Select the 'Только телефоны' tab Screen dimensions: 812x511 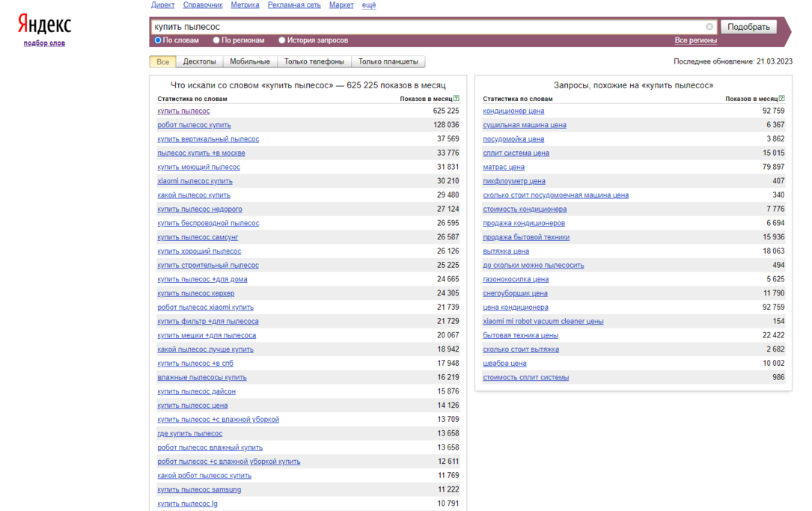coord(314,62)
